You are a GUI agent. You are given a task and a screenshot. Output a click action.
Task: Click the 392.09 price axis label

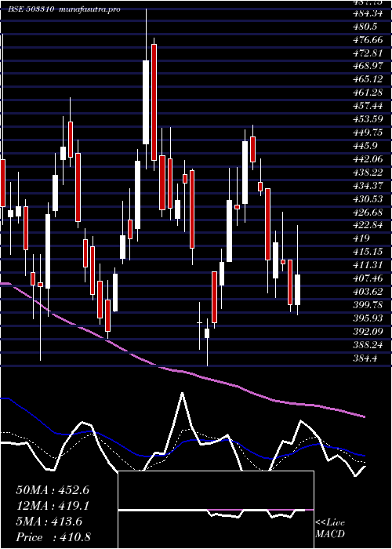[x=368, y=332]
